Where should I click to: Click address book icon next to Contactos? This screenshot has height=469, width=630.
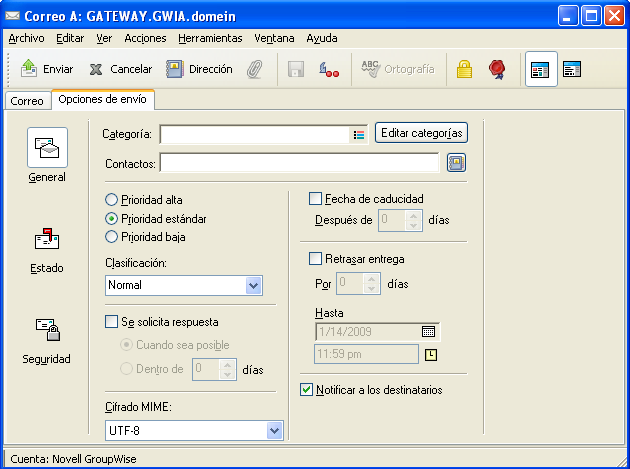point(456,163)
